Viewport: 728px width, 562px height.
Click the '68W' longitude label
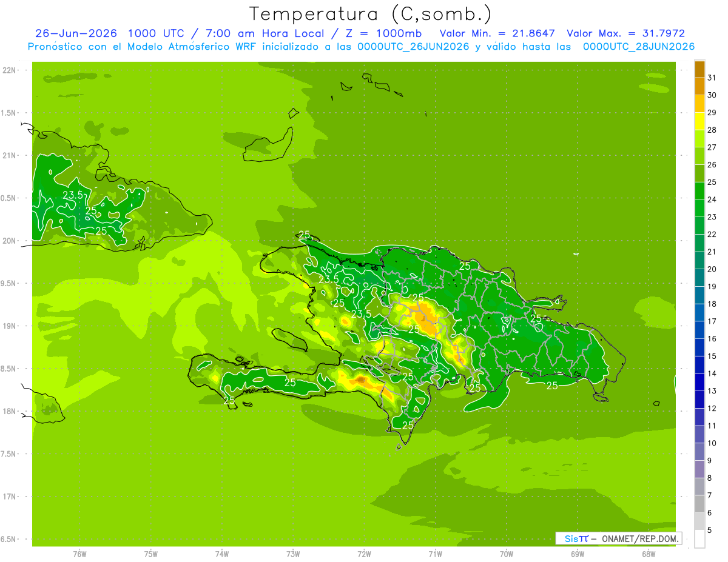click(649, 554)
